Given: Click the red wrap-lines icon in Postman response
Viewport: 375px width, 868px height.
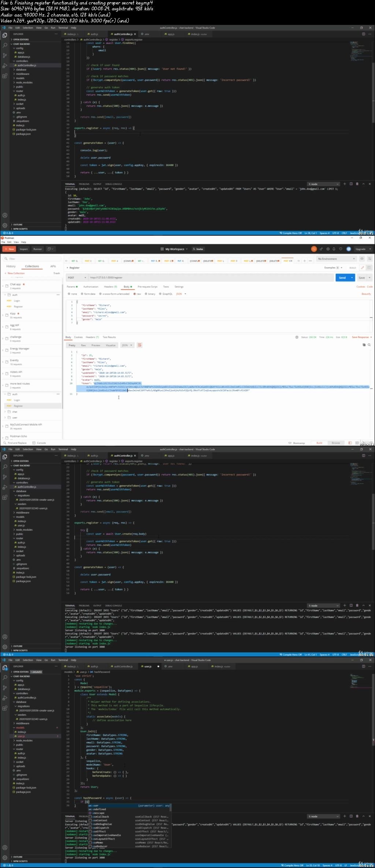Looking at the screenshot, I should click(140, 345).
